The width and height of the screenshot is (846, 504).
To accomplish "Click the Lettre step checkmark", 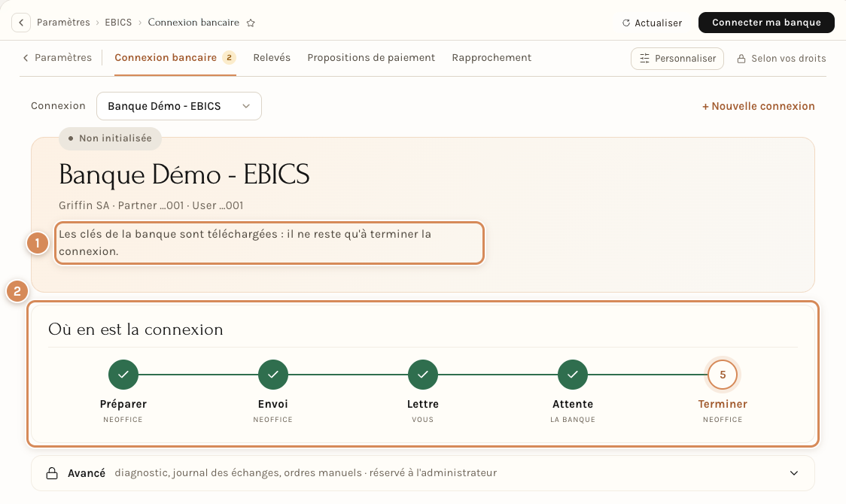I will tap(423, 375).
